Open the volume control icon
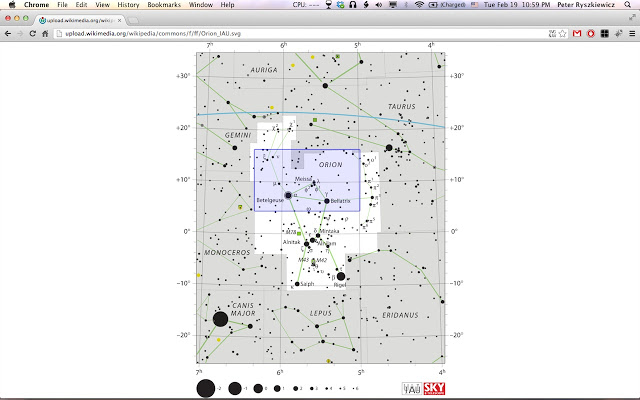 379,4
